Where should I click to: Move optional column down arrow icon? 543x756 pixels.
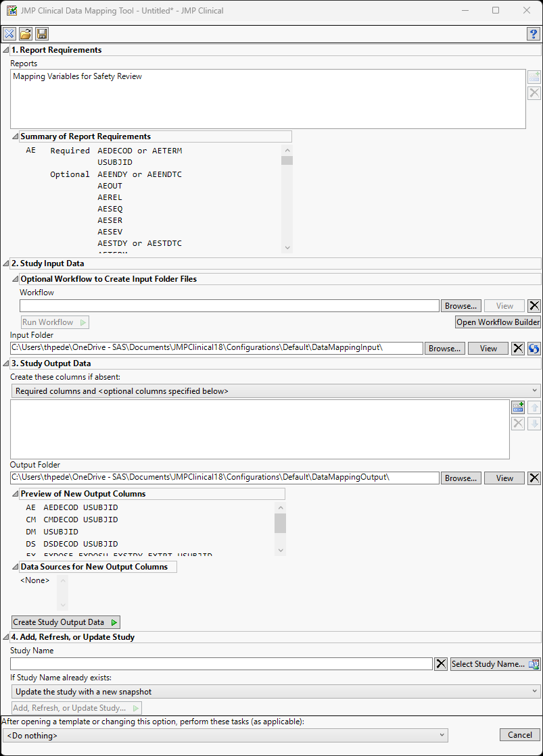pyautogui.click(x=534, y=424)
